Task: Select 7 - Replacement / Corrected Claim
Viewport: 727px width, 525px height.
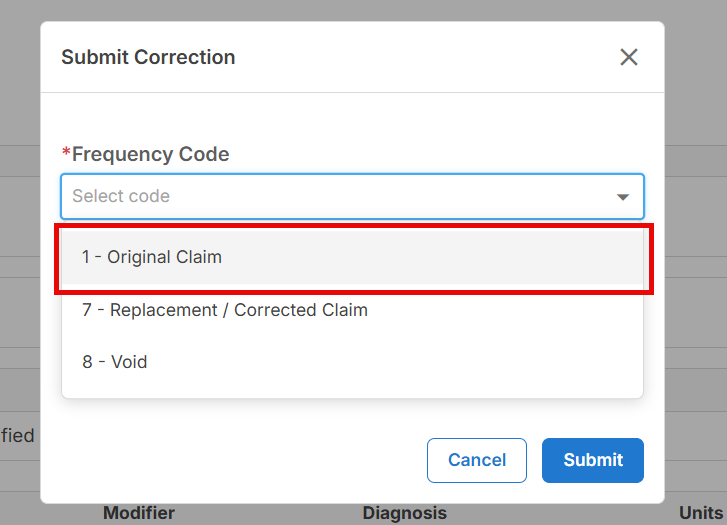Action: (x=352, y=310)
